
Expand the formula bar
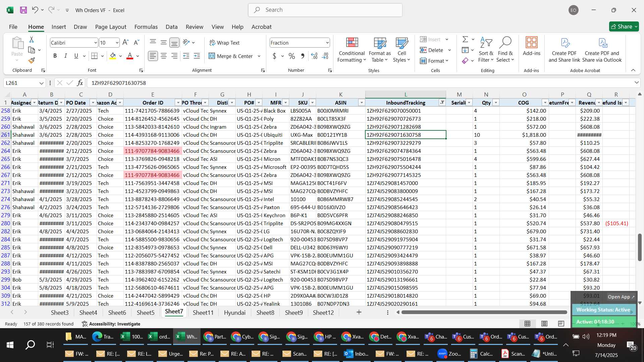(x=636, y=83)
